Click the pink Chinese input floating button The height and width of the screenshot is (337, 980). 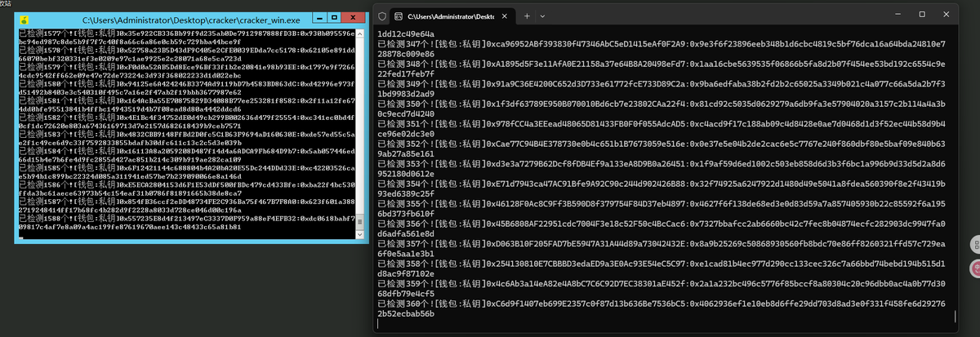click(x=973, y=267)
